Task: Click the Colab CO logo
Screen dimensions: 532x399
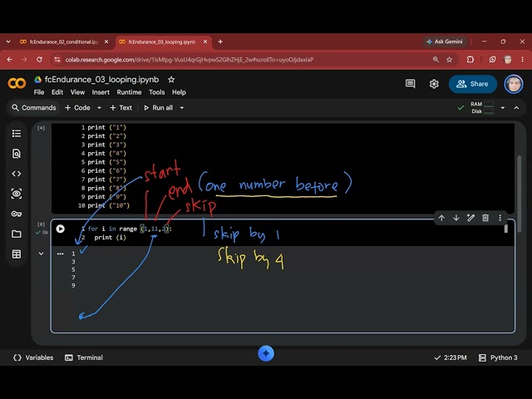Action: tap(17, 83)
